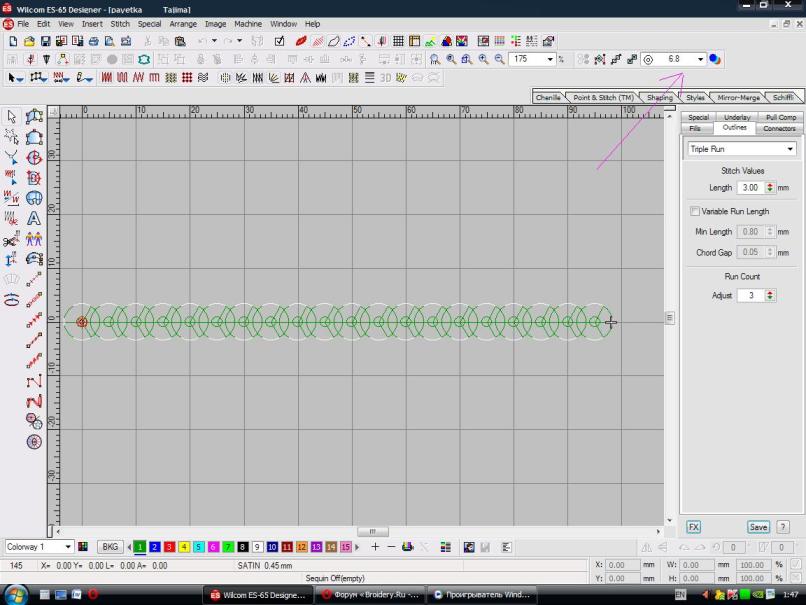Select color swatch 3 in palette
The image size is (806, 605).
(x=170, y=547)
